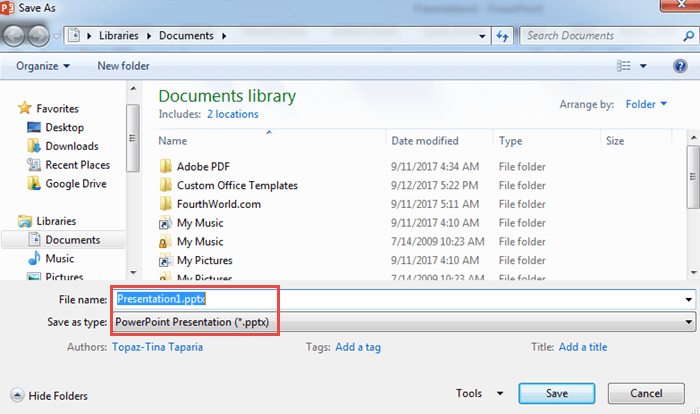This screenshot has height=414, width=700.
Task: Click the file list scroll down arrow
Action: tap(693, 272)
